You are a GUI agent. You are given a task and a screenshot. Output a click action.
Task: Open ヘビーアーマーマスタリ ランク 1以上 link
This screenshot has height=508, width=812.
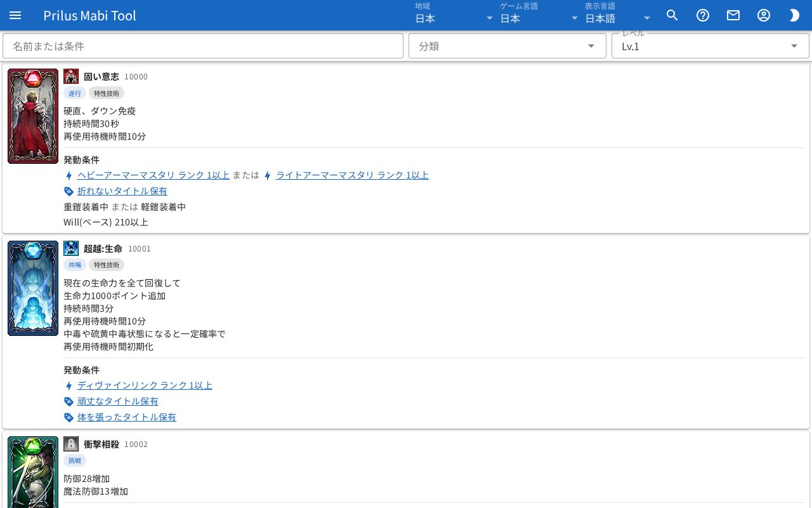(154, 175)
